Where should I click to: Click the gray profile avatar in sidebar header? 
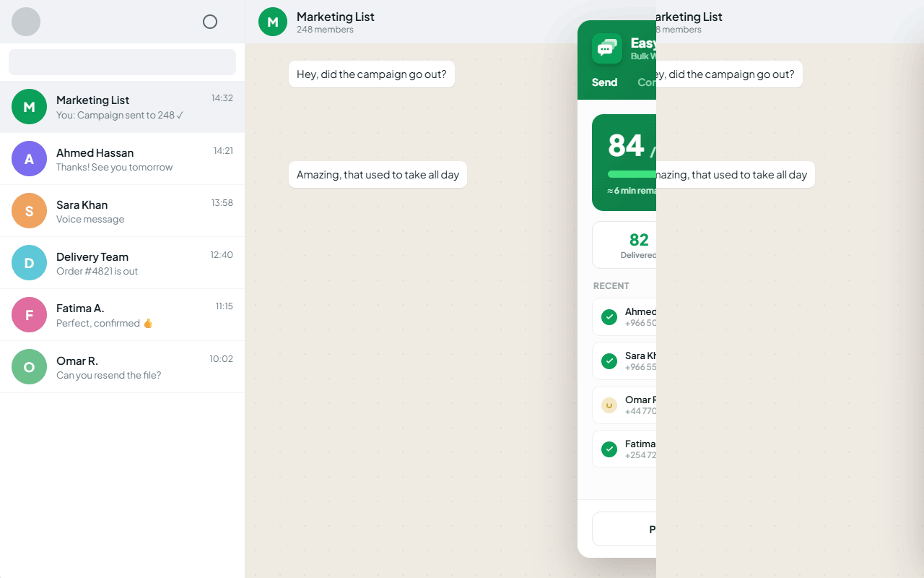(x=26, y=22)
